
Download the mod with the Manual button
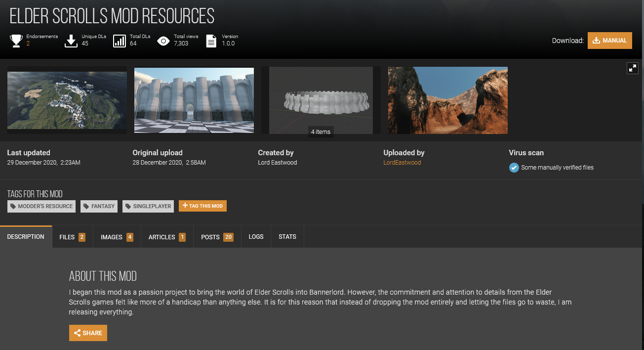coord(610,41)
